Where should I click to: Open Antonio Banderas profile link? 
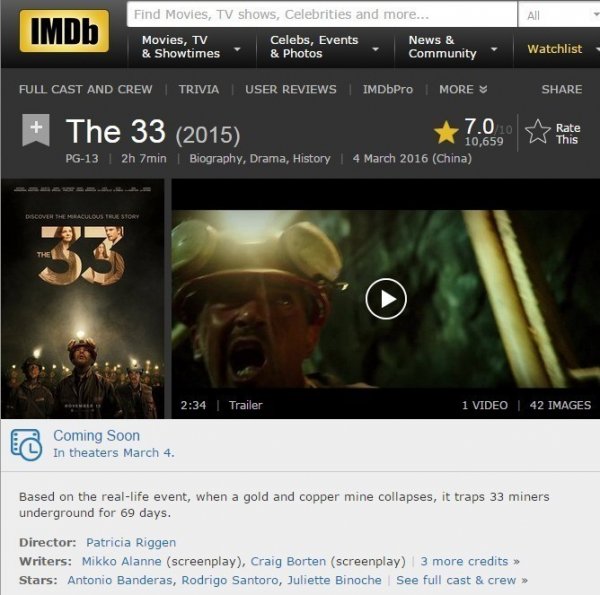pyautogui.click(x=120, y=580)
